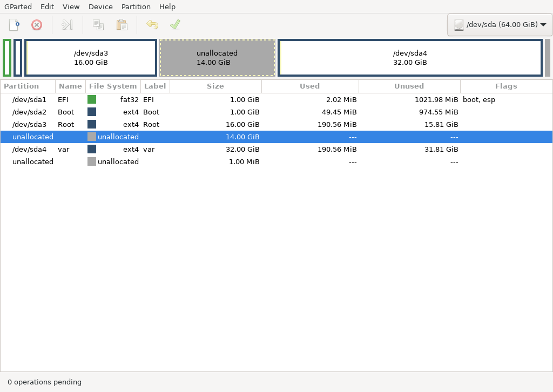This screenshot has width=553, height=392.
Task: Open the Edit menu
Action: [48, 6]
